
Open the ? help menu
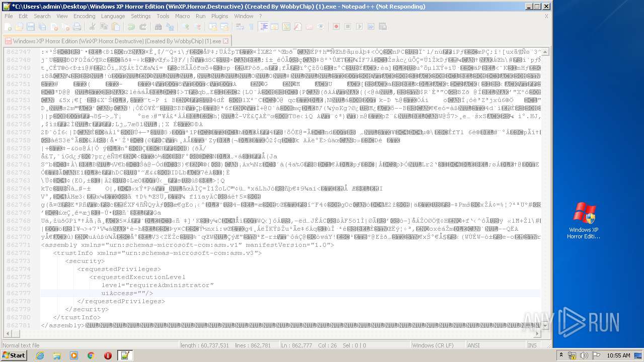point(260,16)
